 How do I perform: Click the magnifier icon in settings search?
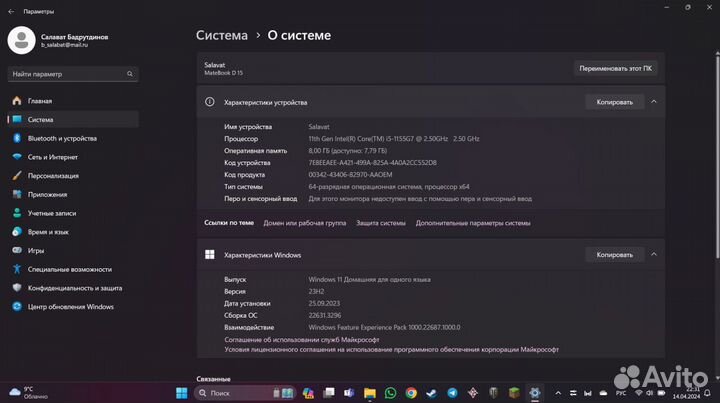point(130,74)
